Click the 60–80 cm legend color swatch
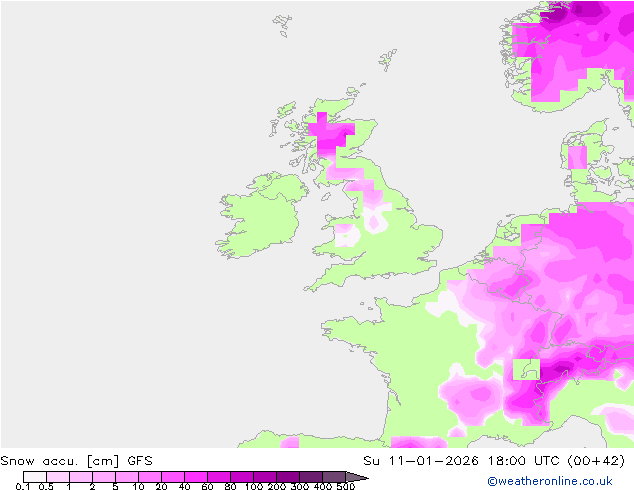The height and width of the screenshot is (490, 634). tap(219, 477)
